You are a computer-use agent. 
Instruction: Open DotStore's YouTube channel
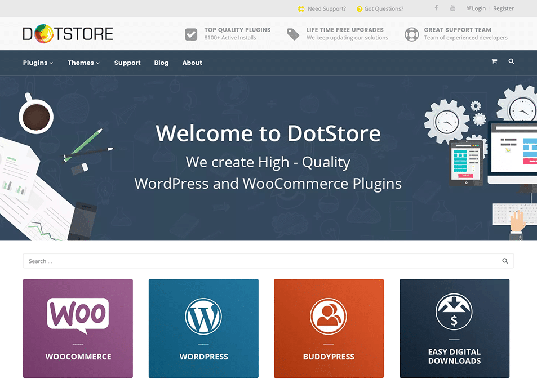[452, 7]
